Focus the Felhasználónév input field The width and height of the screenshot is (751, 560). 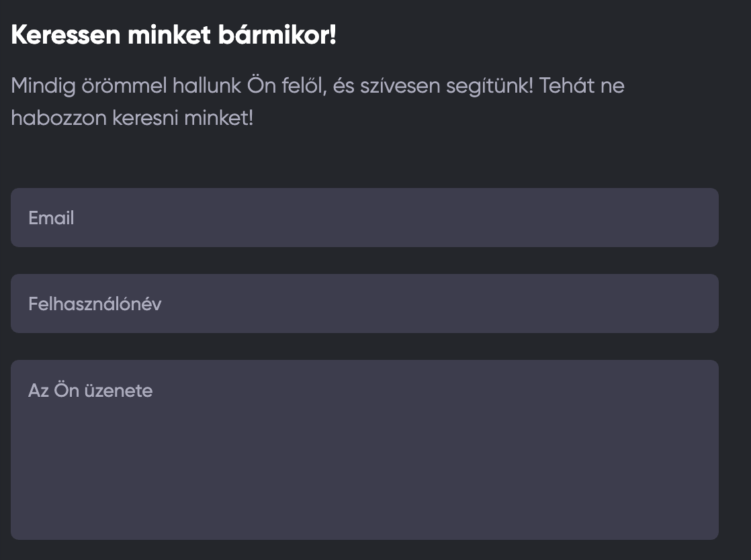pos(364,304)
